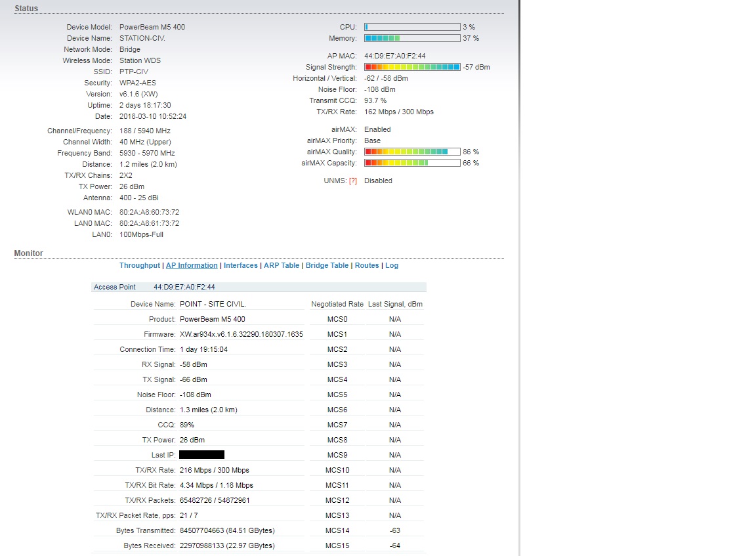Click the Status section heading

pos(26,8)
